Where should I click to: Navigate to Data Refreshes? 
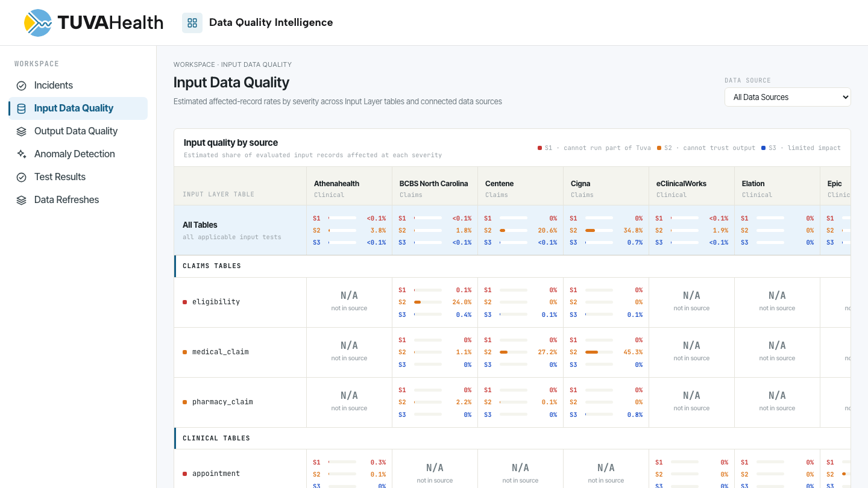78,200
